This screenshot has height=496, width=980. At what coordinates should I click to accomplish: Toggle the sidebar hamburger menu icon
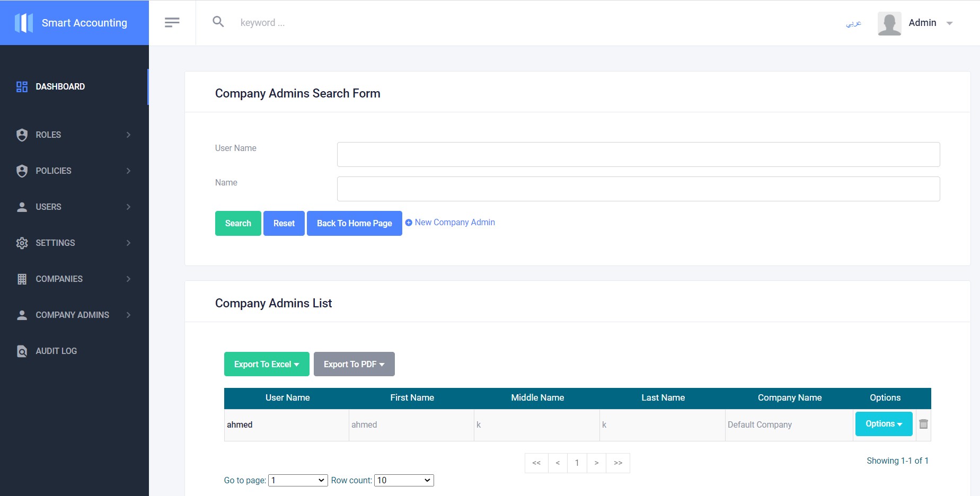point(172,22)
